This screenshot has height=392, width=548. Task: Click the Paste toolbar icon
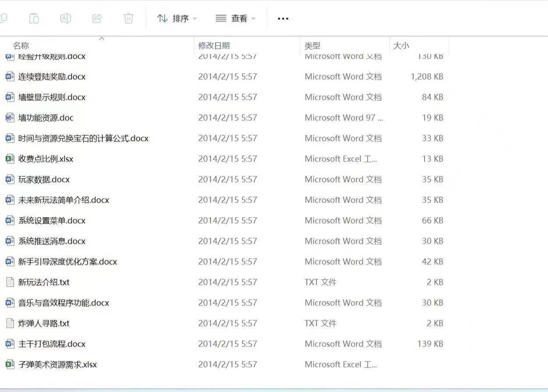pyautogui.click(x=34, y=18)
